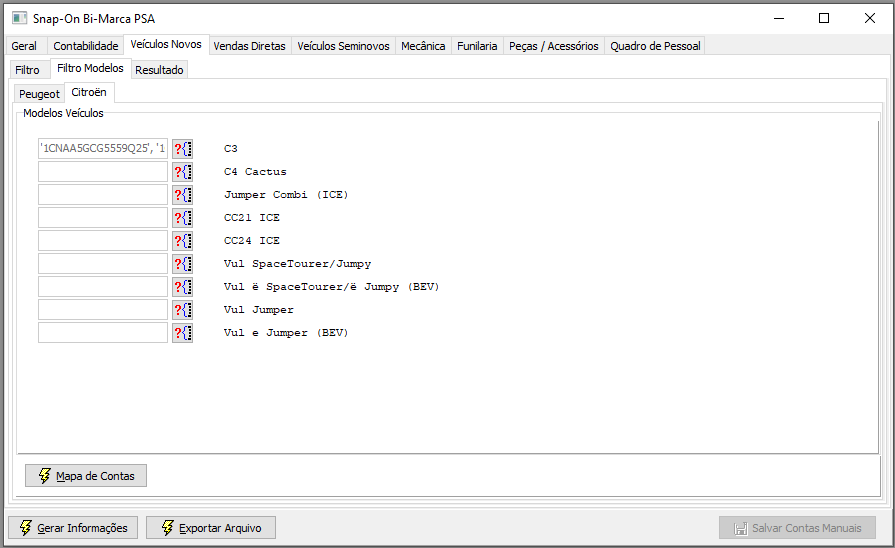The height and width of the screenshot is (548, 895).
Task: Click the Gerar Informações button
Action: (x=73, y=527)
